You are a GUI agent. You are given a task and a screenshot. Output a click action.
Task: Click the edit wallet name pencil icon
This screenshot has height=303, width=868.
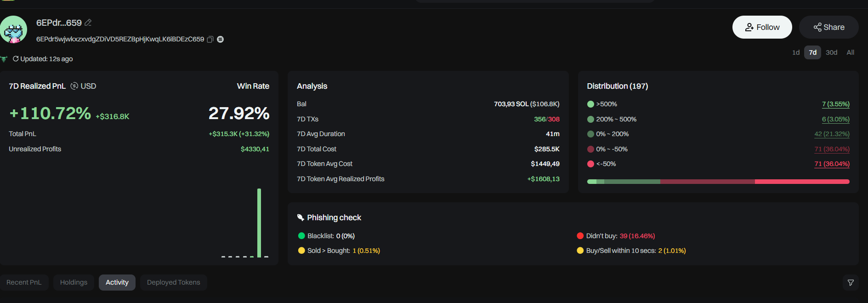pos(88,23)
